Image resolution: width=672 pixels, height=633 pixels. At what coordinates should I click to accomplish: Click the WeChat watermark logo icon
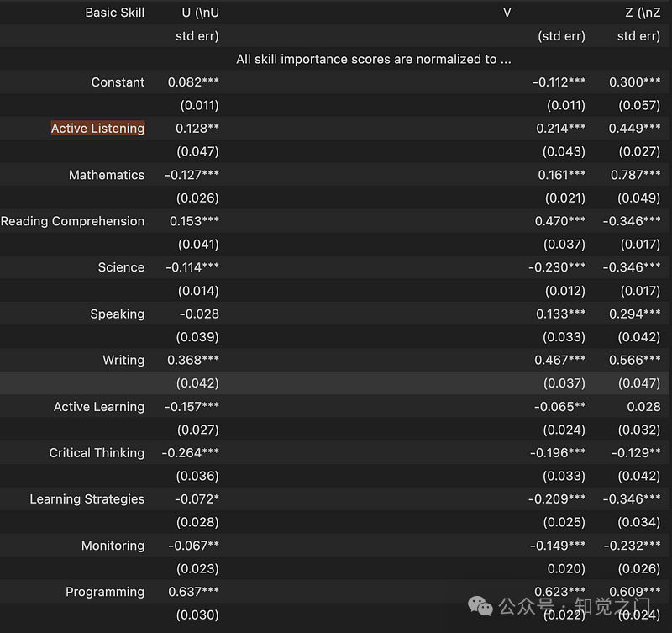click(x=480, y=605)
